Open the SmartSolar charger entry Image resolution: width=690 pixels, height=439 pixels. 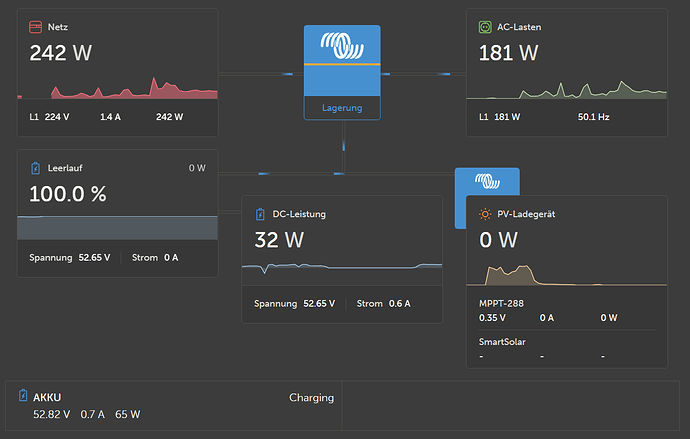[504, 341]
